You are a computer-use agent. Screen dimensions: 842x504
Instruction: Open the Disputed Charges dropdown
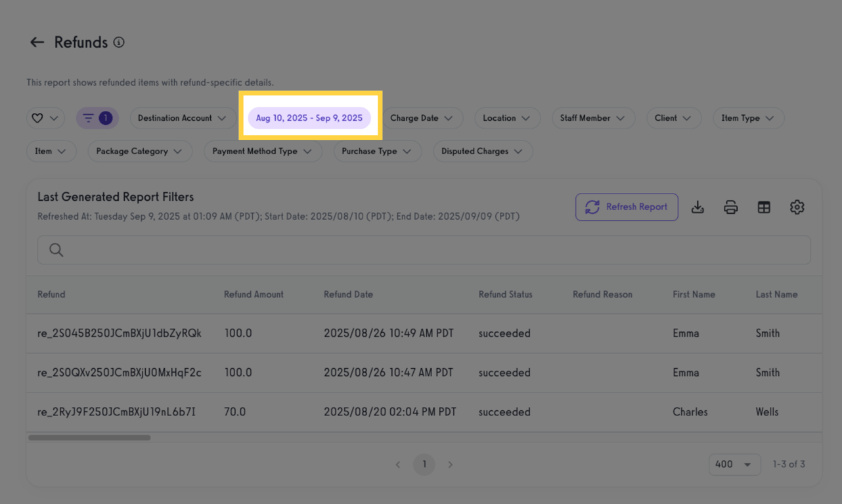[x=482, y=151]
